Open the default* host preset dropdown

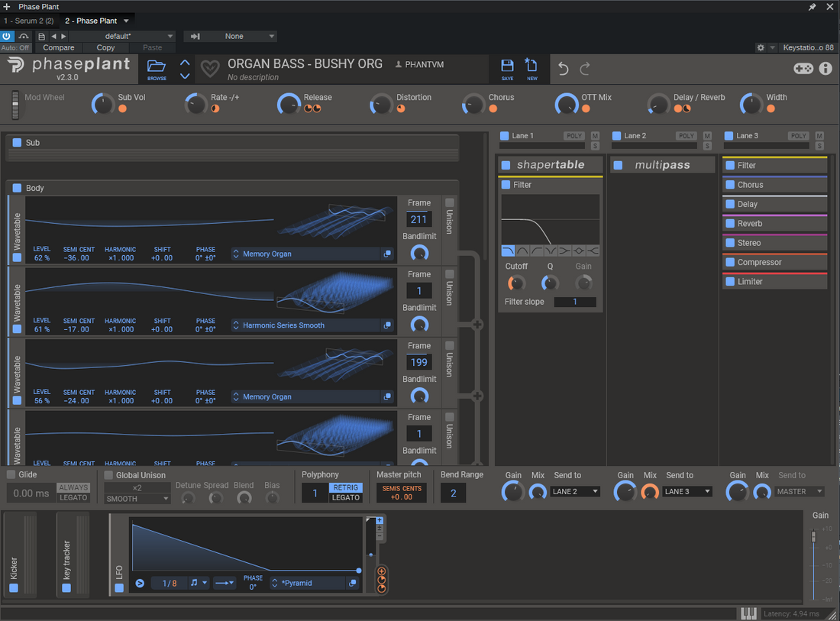click(122, 36)
